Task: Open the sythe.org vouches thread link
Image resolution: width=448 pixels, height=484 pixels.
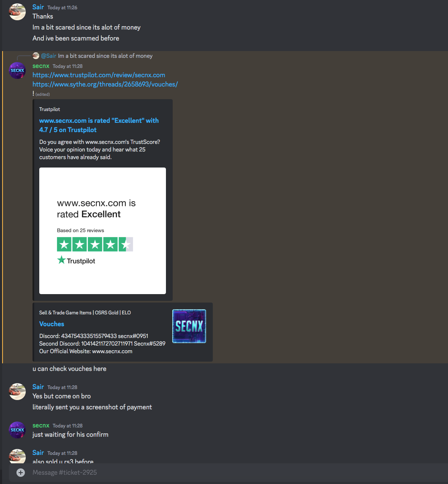Action: coord(105,84)
